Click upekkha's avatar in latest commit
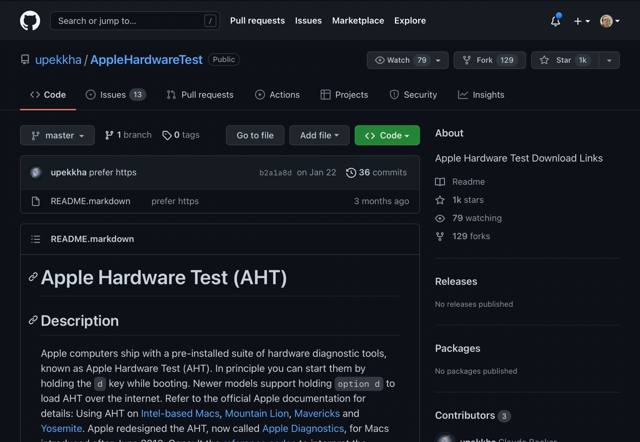This screenshot has height=442, width=640. pos(37,173)
